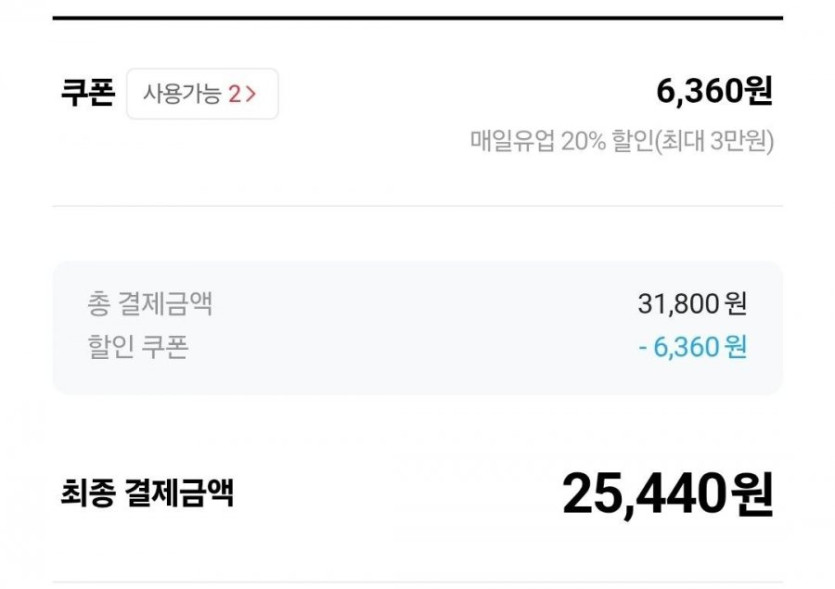
Task: Click the red chevron arrow beside 사용가능 2
Action: (x=251, y=95)
